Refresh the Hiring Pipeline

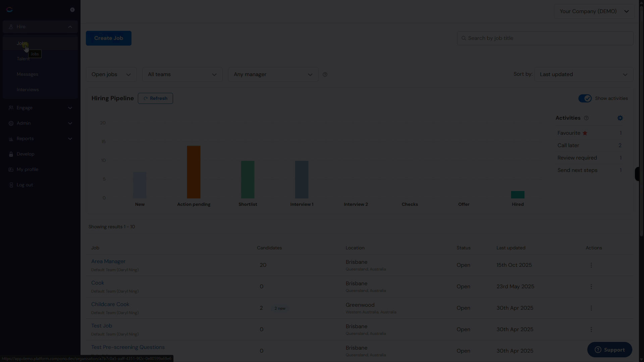tap(155, 99)
